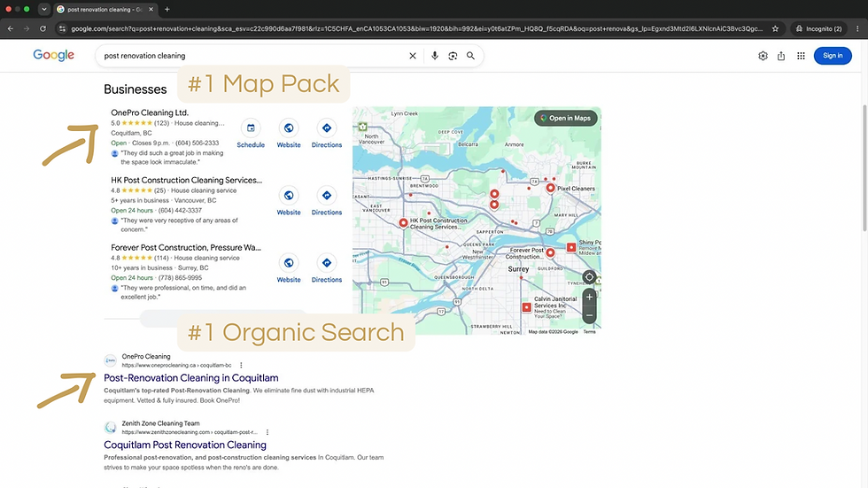
Task: Select the HK Post Construction map pin
Action: [404, 223]
